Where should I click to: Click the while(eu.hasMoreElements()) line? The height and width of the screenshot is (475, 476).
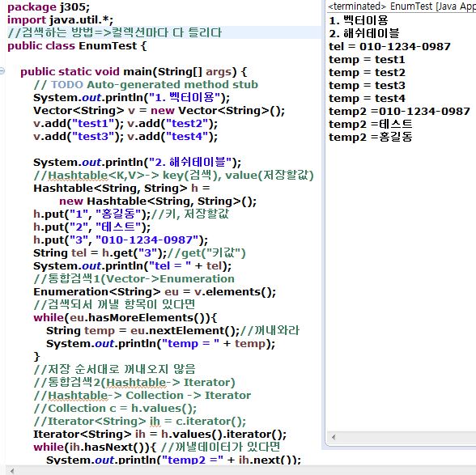[x=125, y=318]
